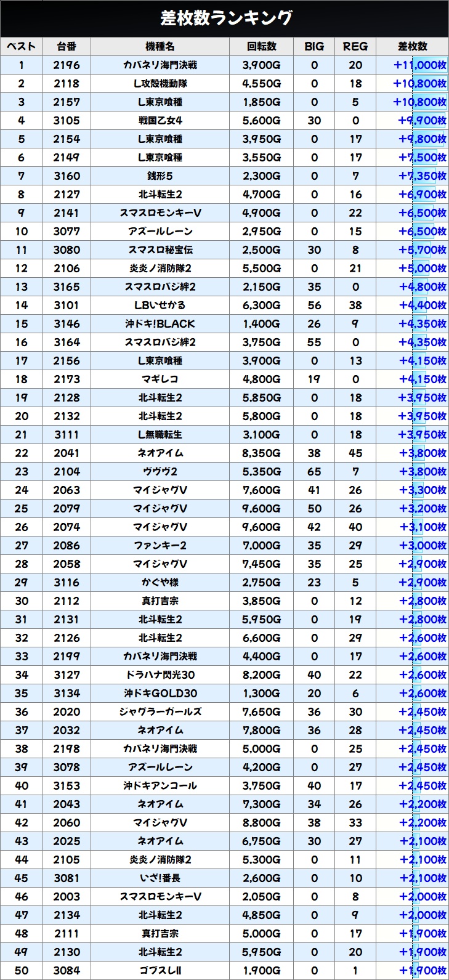Click the LBいせかる machine name

click(x=160, y=306)
